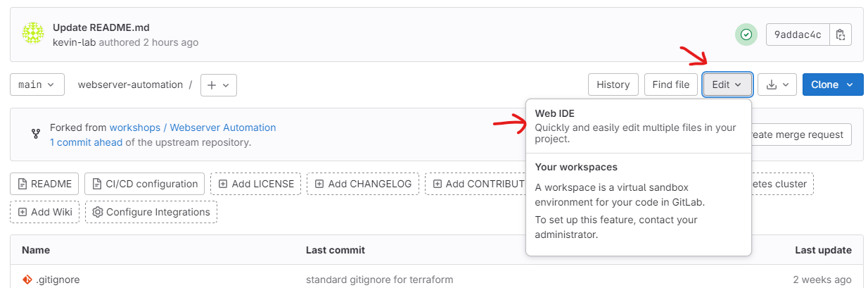The image size is (868, 288).
Task: Click the fork icon beside Forked from
Action: click(36, 134)
